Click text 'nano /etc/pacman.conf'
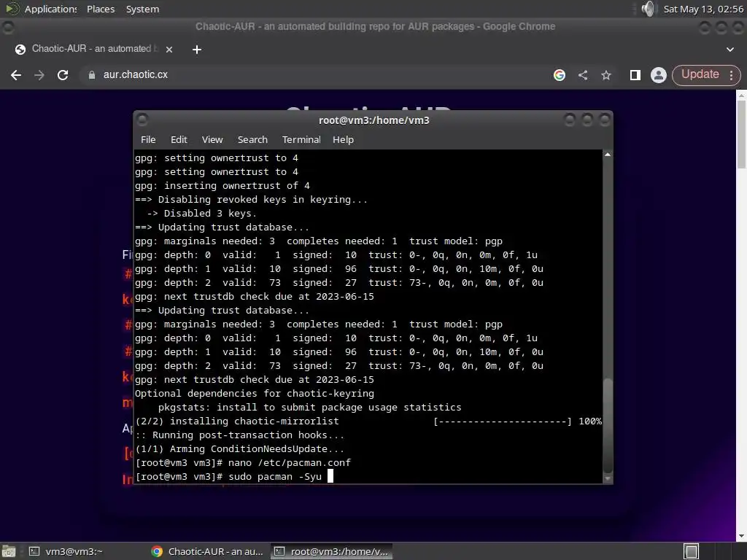Viewport: 747px width, 560px height. pos(289,463)
